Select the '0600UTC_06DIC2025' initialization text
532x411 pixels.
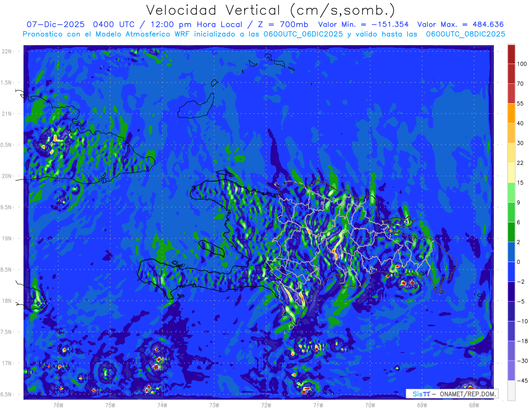click(x=303, y=34)
